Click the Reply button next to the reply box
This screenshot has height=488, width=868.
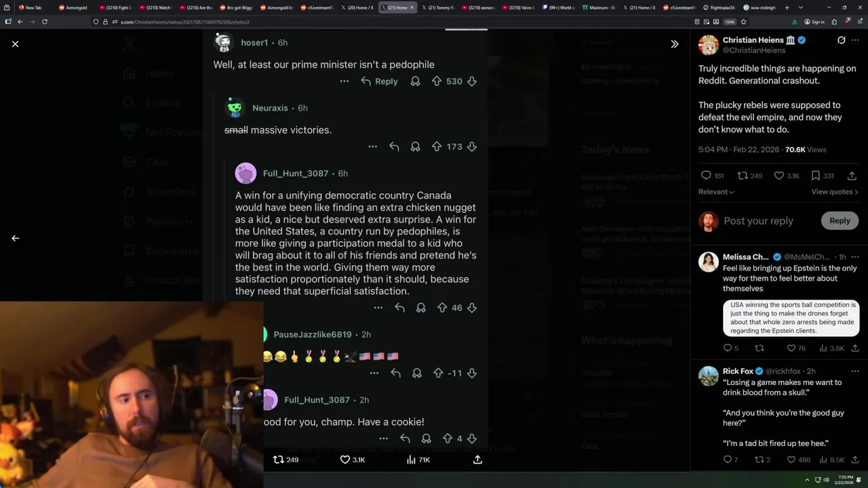[840, 220]
